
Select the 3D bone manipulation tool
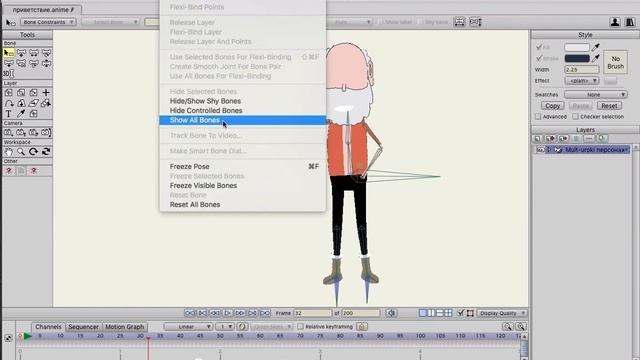pos(9,73)
